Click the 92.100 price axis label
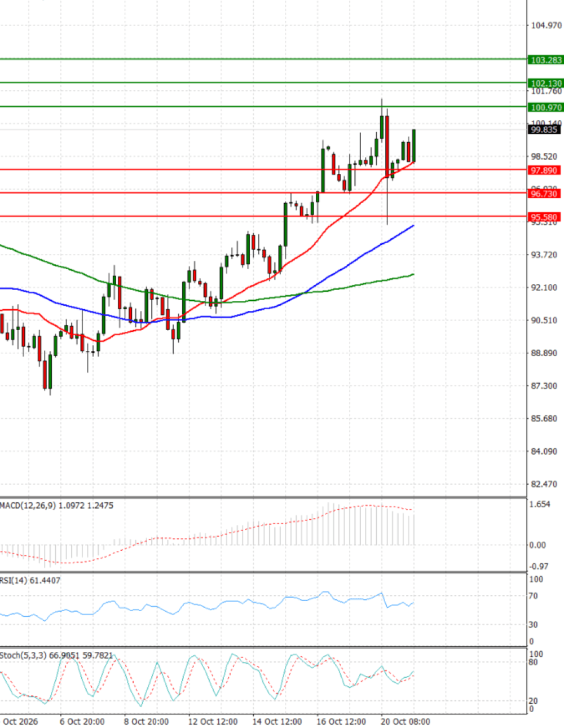564x728 pixels. (544, 287)
